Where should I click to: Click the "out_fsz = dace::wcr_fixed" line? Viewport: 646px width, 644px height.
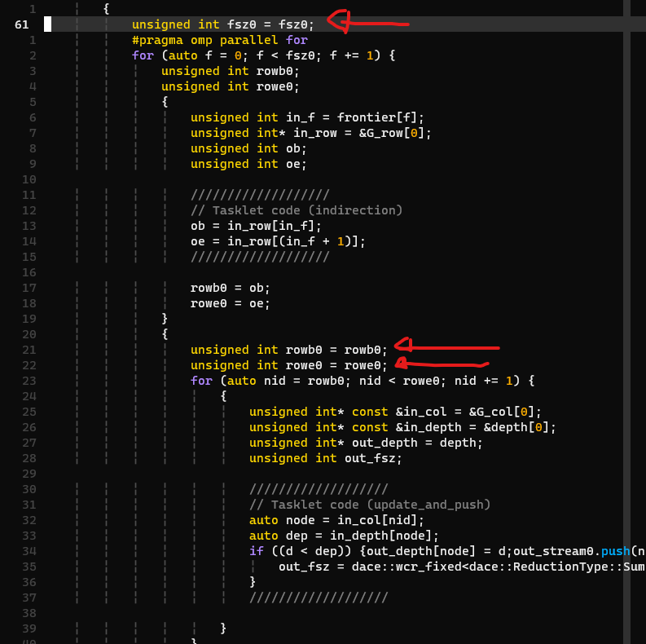[462, 567]
